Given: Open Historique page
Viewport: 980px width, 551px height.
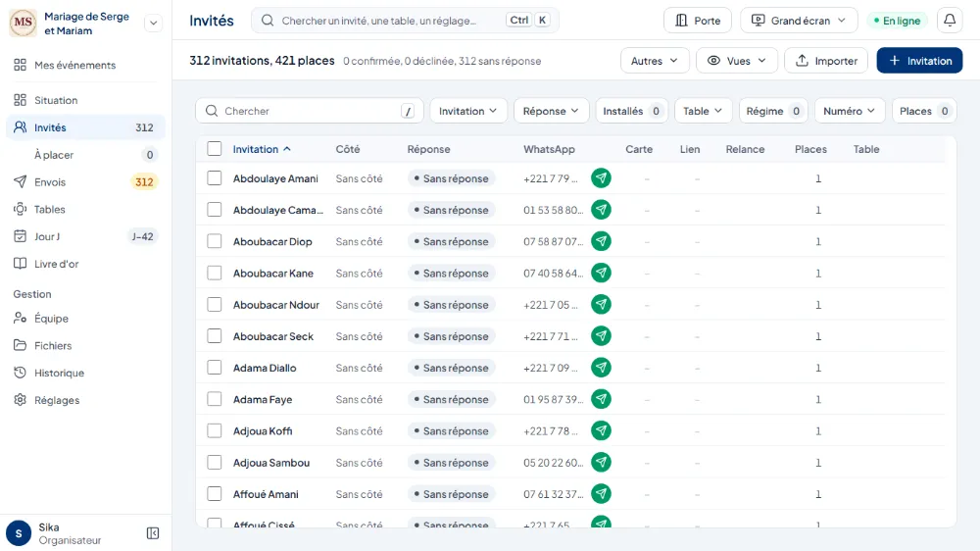Looking at the screenshot, I should tap(85, 373).
